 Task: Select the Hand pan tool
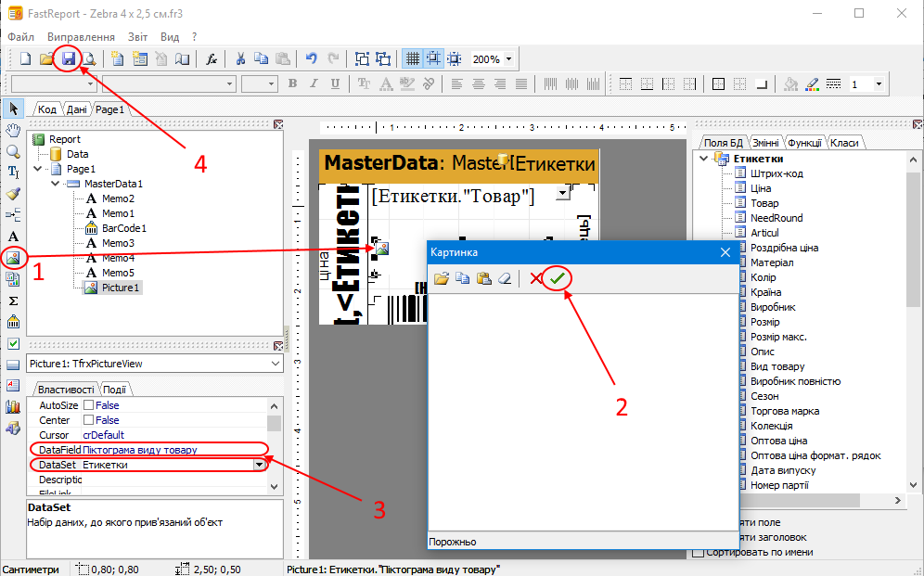(x=13, y=130)
